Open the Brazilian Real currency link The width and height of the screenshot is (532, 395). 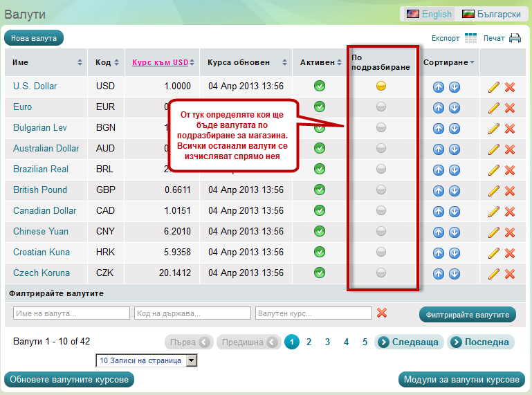pos(41,169)
